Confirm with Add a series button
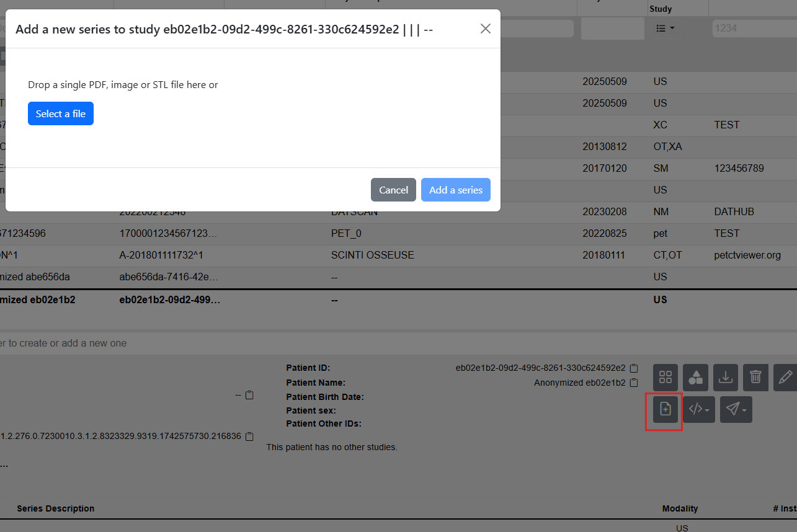Viewport: 797px width, 532px height. 456,190
